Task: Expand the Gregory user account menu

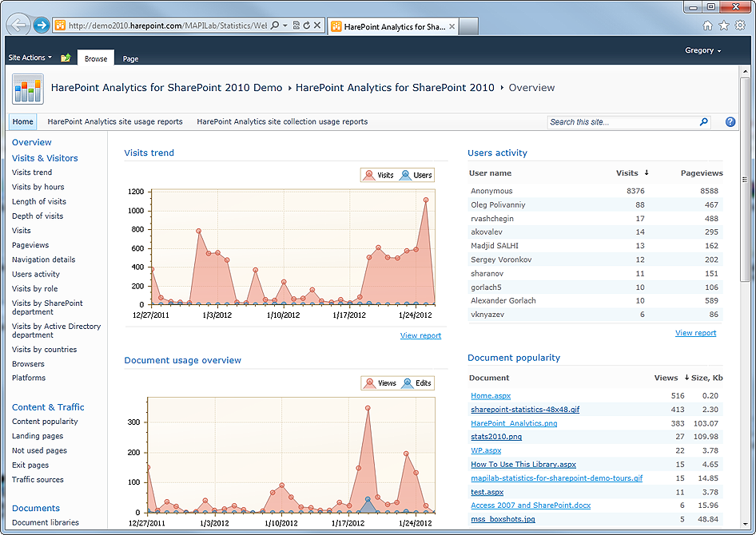Action: pyautogui.click(x=702, y=50)
